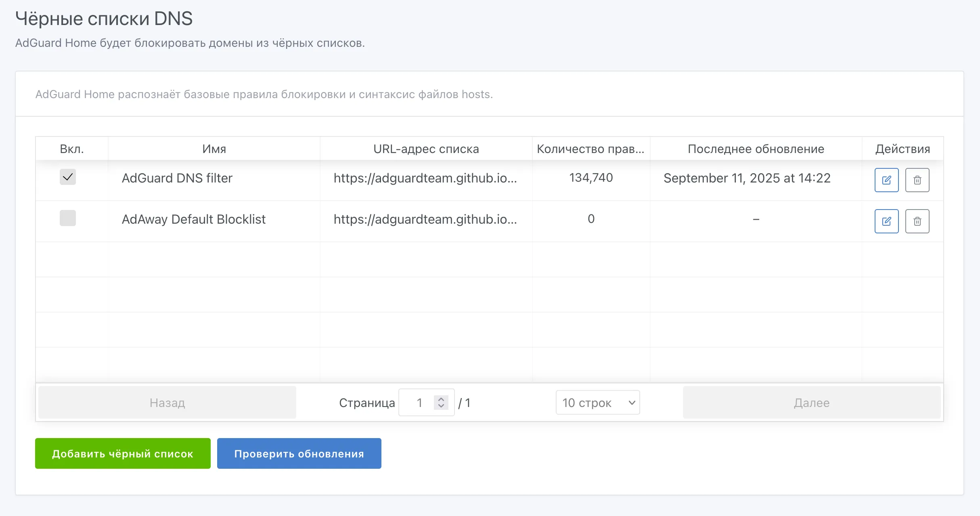Click Проверить обновления button

click(x=299, y=453)
